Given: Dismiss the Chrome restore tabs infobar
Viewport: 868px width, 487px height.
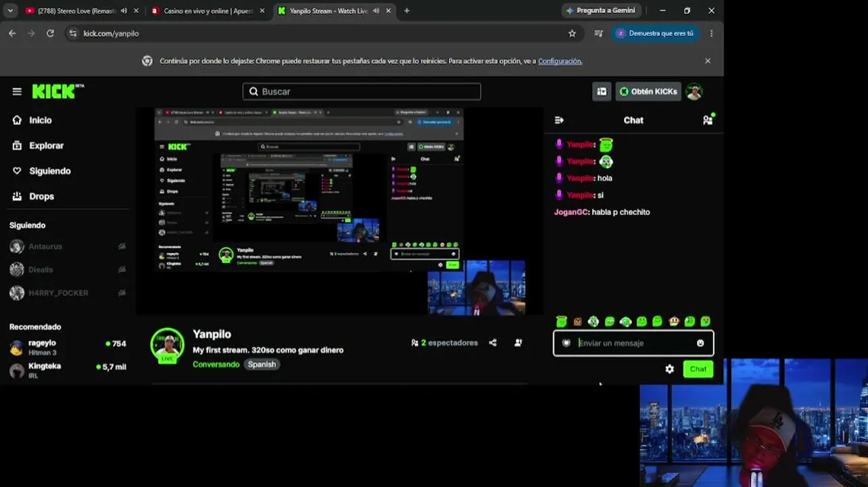Looking at the screenshot, I should [x=708, y=61].
